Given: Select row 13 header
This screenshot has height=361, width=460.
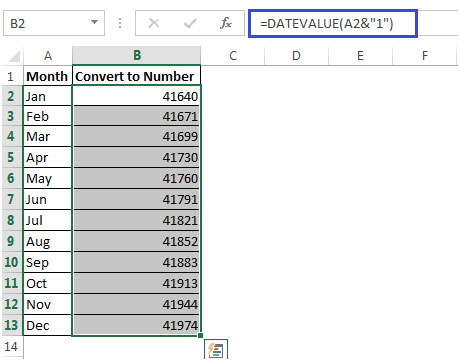Looking at the screenshot, I should (x=11, y=325).
